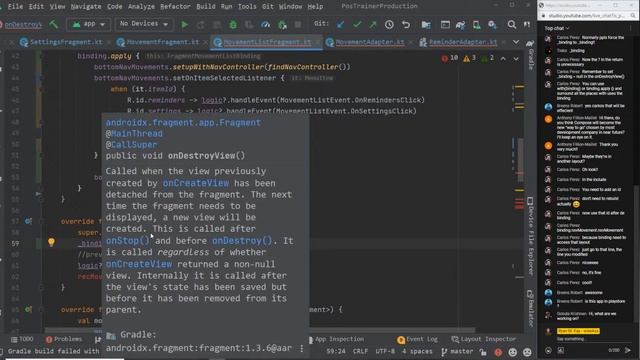Open the Top chat dropdown
The image size is (640, 360).
pos(556,28)
